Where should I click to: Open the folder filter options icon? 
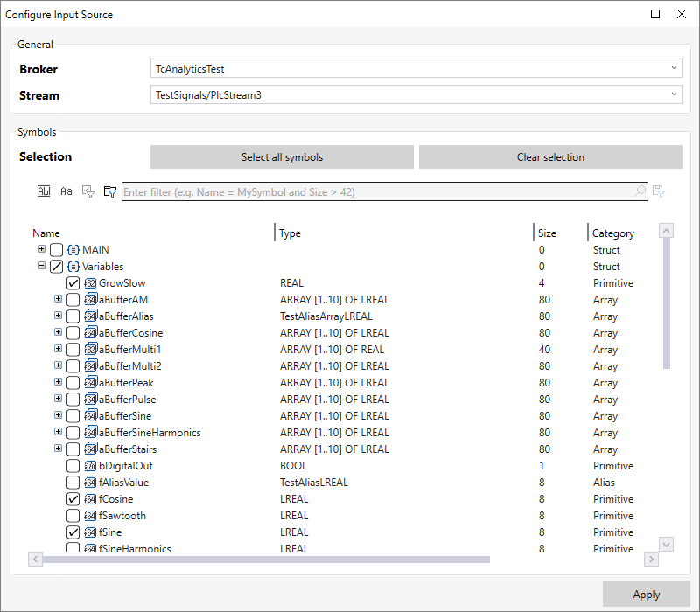(x=110, y=191)
